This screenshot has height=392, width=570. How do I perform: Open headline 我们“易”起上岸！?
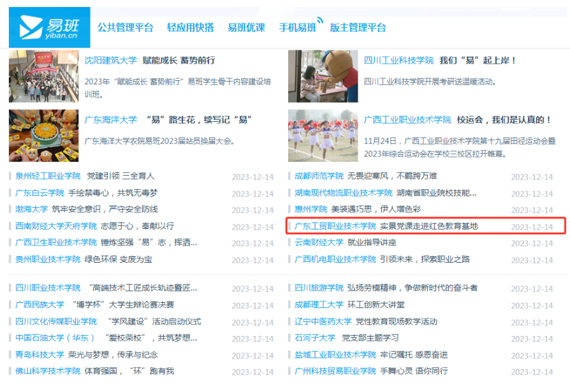pos(478,61)
